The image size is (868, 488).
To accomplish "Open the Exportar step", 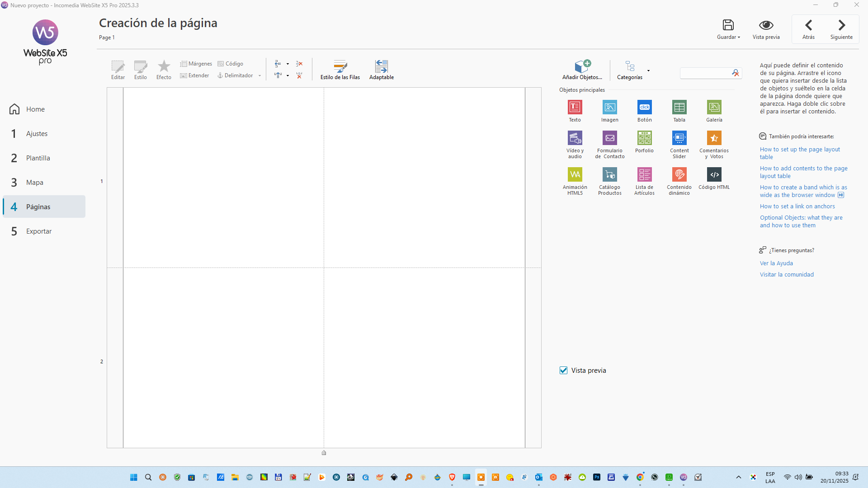I will tap(38, 231).
